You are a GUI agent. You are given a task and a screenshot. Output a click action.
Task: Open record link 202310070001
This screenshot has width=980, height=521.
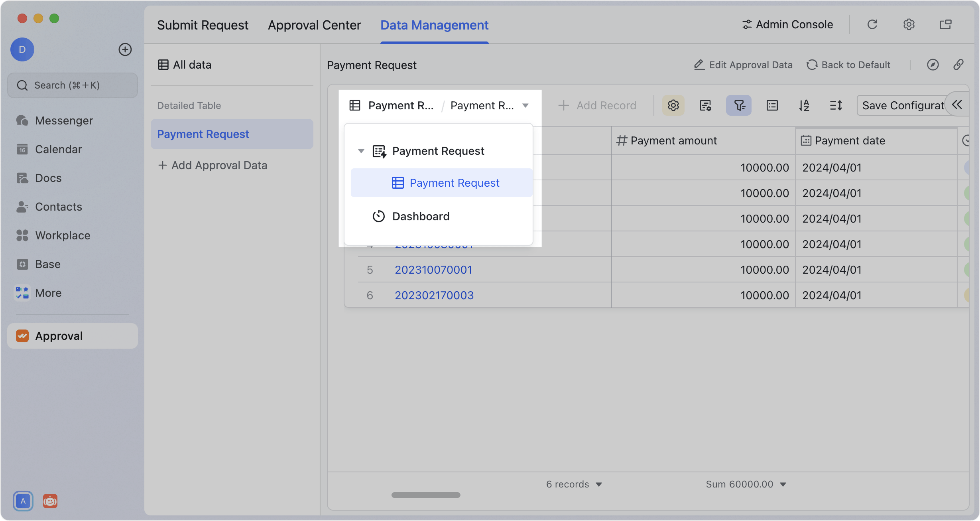[x=433, y=270]
